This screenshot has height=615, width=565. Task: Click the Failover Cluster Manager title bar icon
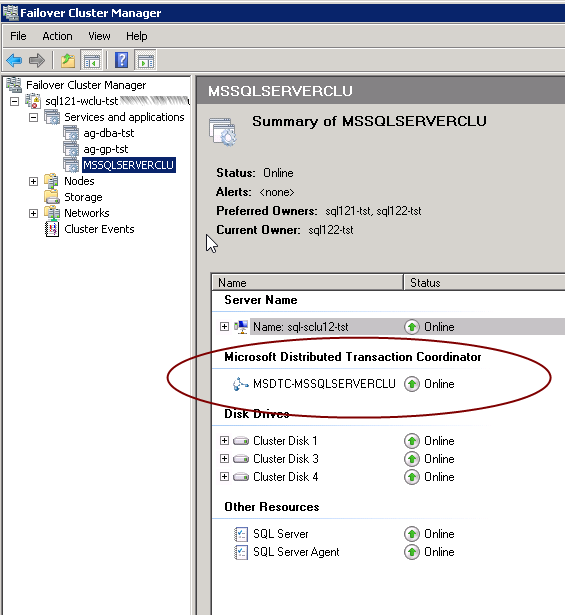[x=10, y=12]
